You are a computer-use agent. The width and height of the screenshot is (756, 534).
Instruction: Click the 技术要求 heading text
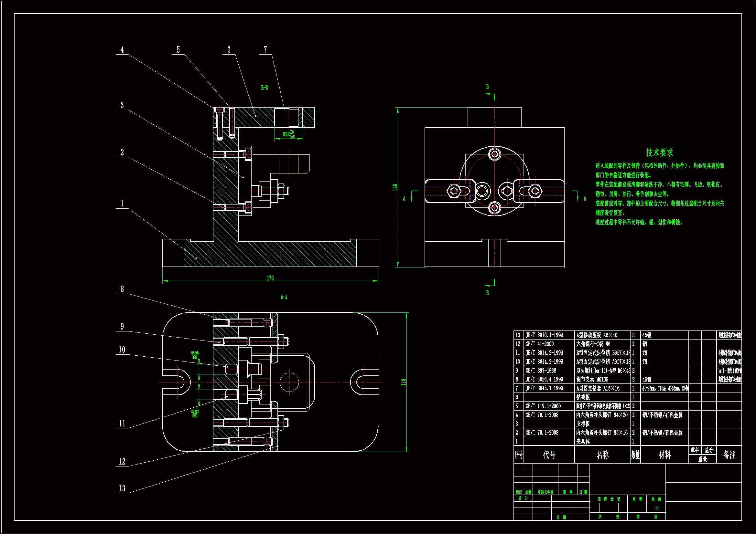click(x=659, y=152)
